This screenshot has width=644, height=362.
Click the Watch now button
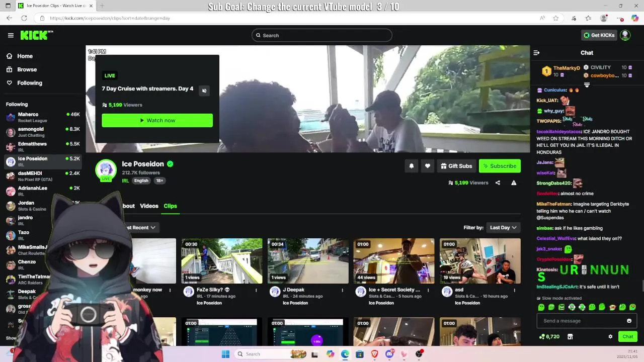click(x=157, y=120)
